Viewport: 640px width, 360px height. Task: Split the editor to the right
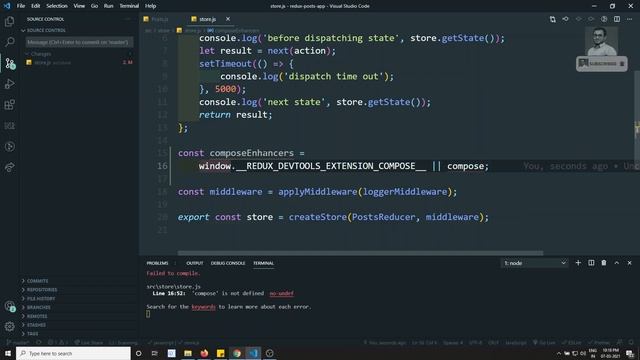617,19
